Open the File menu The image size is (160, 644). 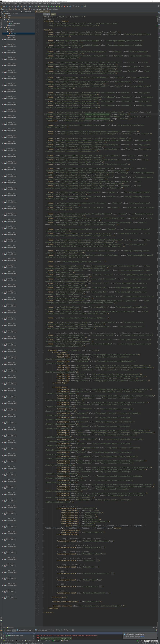click(x=1, y=4)
